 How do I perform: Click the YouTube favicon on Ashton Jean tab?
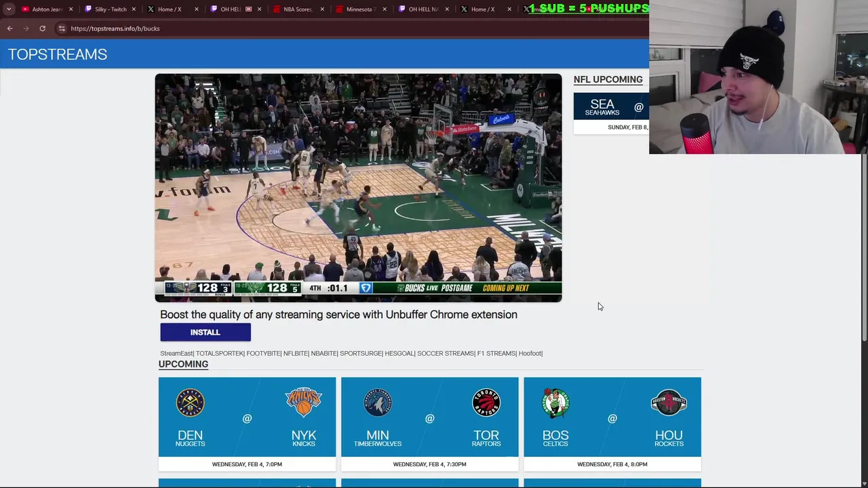25,9
